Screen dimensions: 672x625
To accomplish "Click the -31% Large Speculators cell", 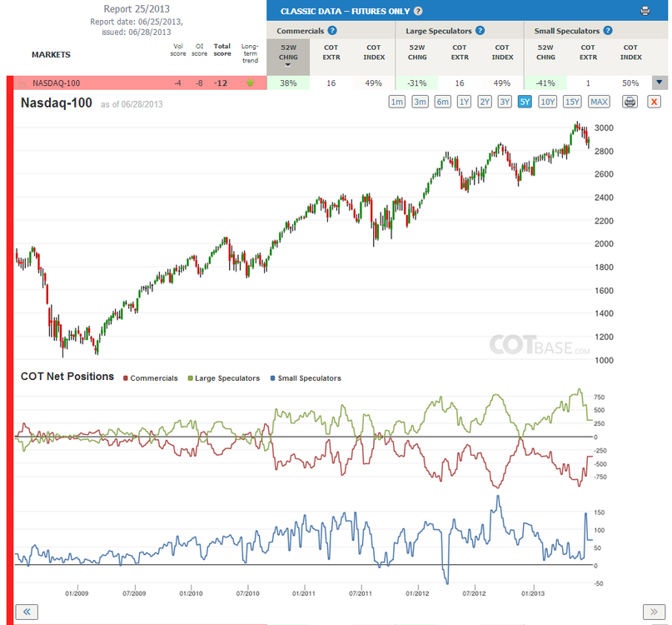I will 416,82.
